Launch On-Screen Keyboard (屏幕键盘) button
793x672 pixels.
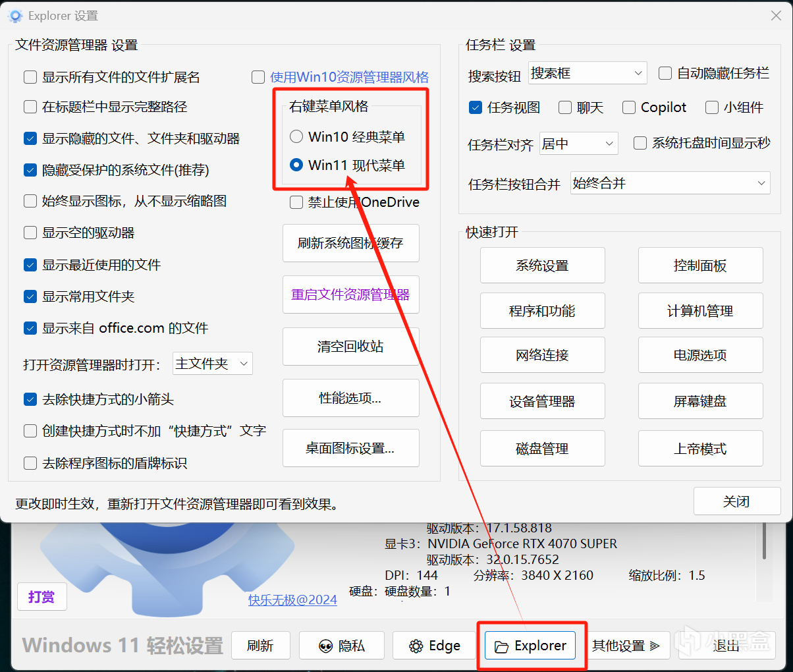(x=701, y=401)
